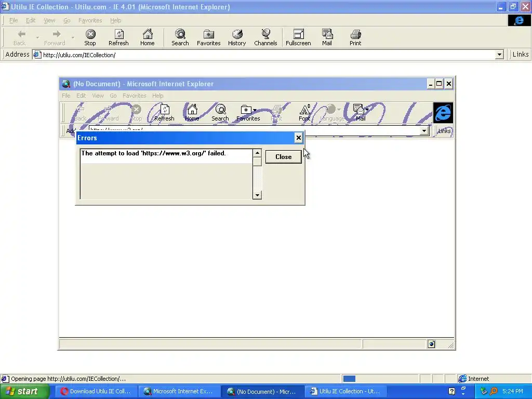Image resolution: width=532 pixels, height=399 pixels.
Task: Click the Internet zone icon in status bar
Action: coord(462,379)
